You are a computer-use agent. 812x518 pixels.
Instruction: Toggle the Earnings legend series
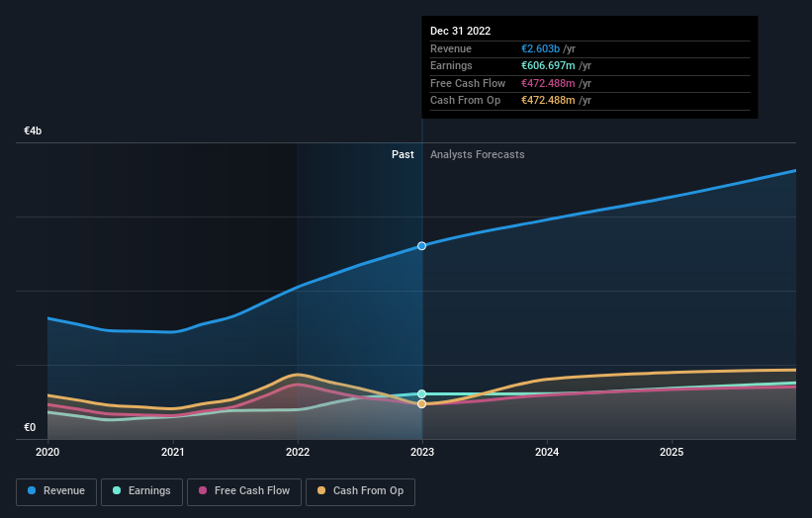coord(141,491)
